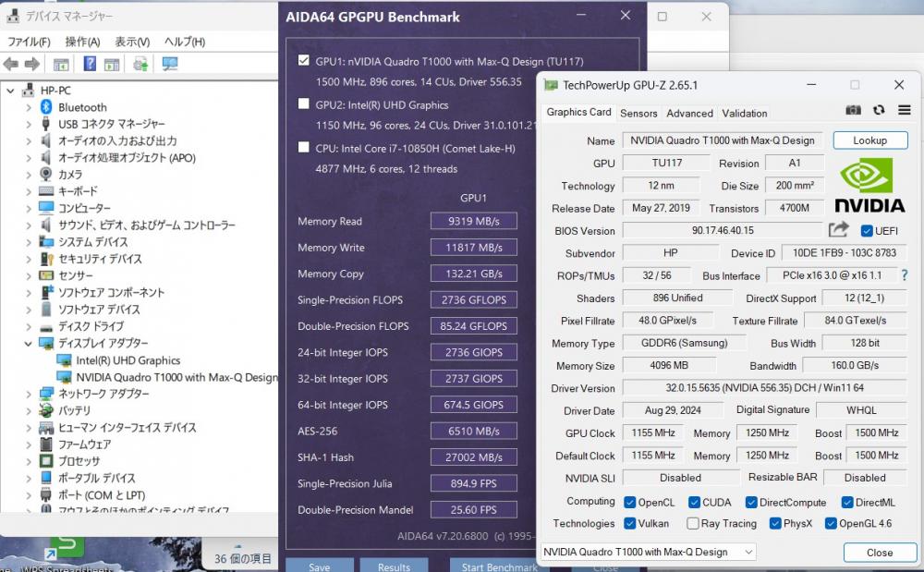Collapse the ディスプレイ アダプター node
Screen dimensions: 924x572
(29, 344)
